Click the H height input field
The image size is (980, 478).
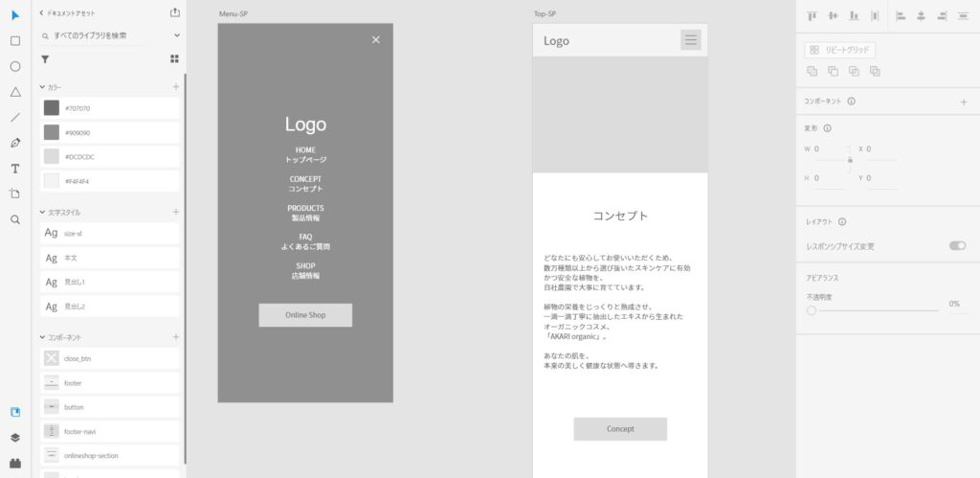[830, 178]
